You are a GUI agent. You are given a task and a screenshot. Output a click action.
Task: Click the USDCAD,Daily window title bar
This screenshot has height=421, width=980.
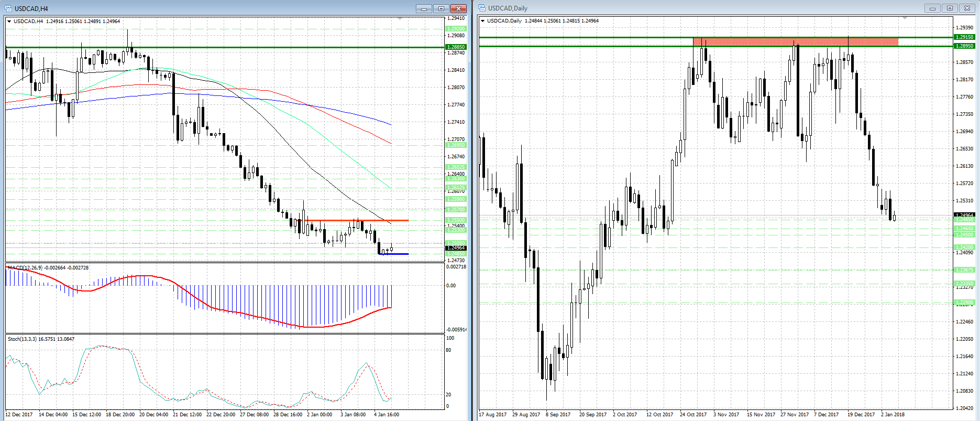681,8
